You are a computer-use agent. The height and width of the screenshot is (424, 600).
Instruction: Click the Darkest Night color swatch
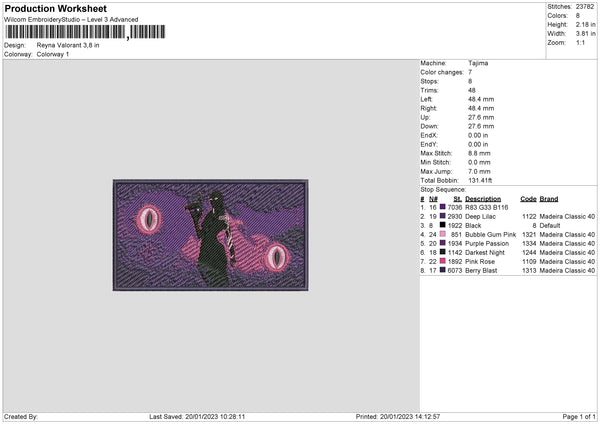(x=442, y=252)
